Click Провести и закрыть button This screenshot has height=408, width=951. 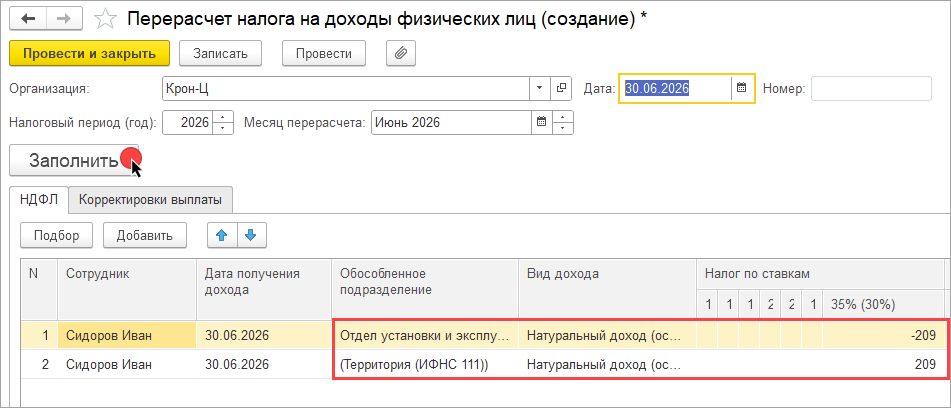pyautogui.click(x=90, y=53)
